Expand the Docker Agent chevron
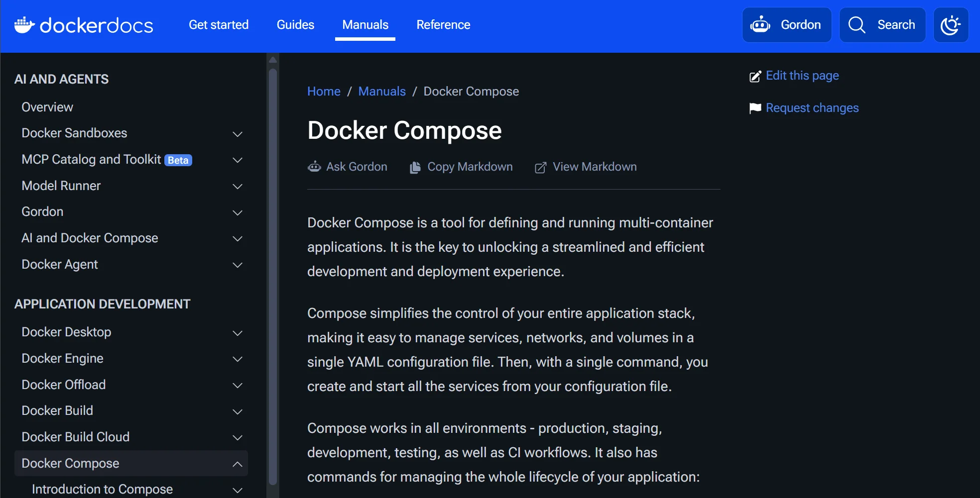980x498 pixels. 238,265
